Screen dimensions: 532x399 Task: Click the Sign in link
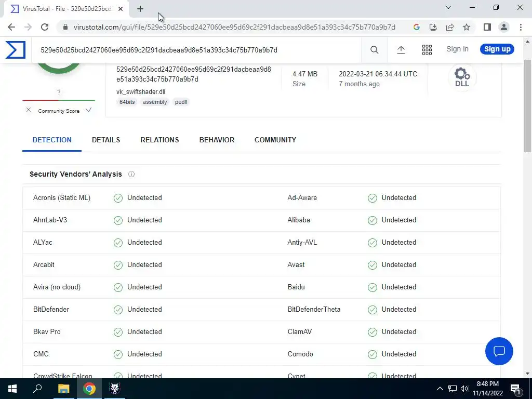click(457, 49)
